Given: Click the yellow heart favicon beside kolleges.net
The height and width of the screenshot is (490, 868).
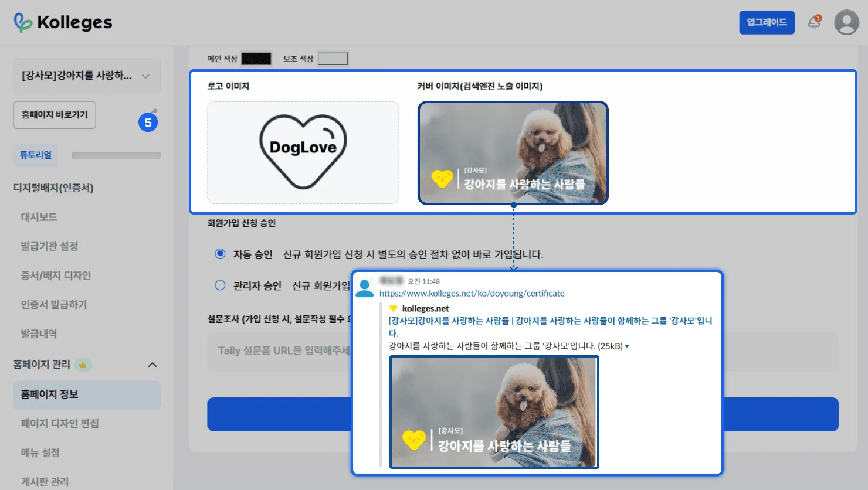Looking at the screenshot, I should [x=393, y=308].
